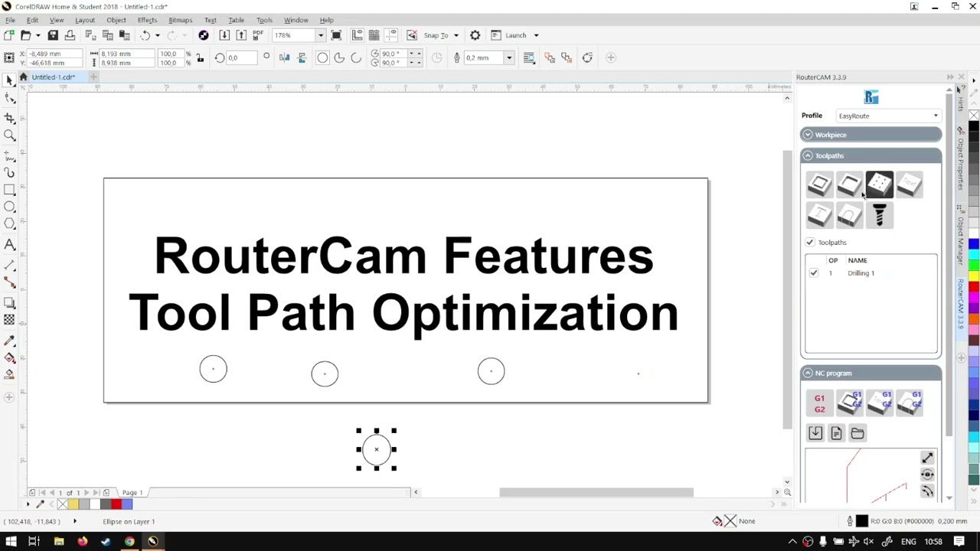This screenshot has width=980, height=551.
Task: Select the Freehand tool
Action: point(9,155)
